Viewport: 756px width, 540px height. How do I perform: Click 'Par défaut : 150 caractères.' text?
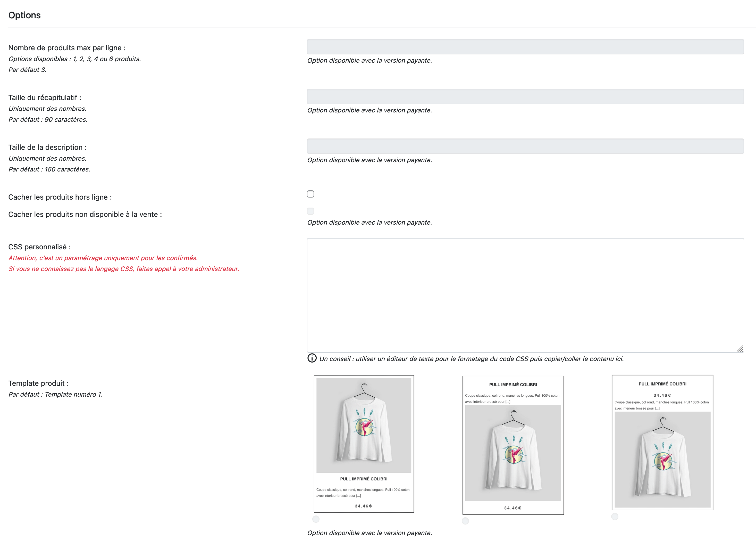pyautogui.click(x=49, y=169)
